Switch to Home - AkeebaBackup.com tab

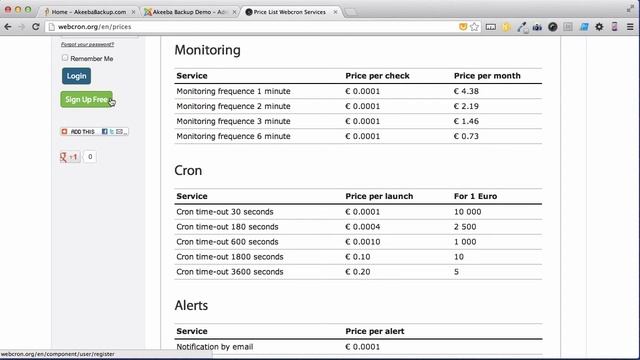89,12
